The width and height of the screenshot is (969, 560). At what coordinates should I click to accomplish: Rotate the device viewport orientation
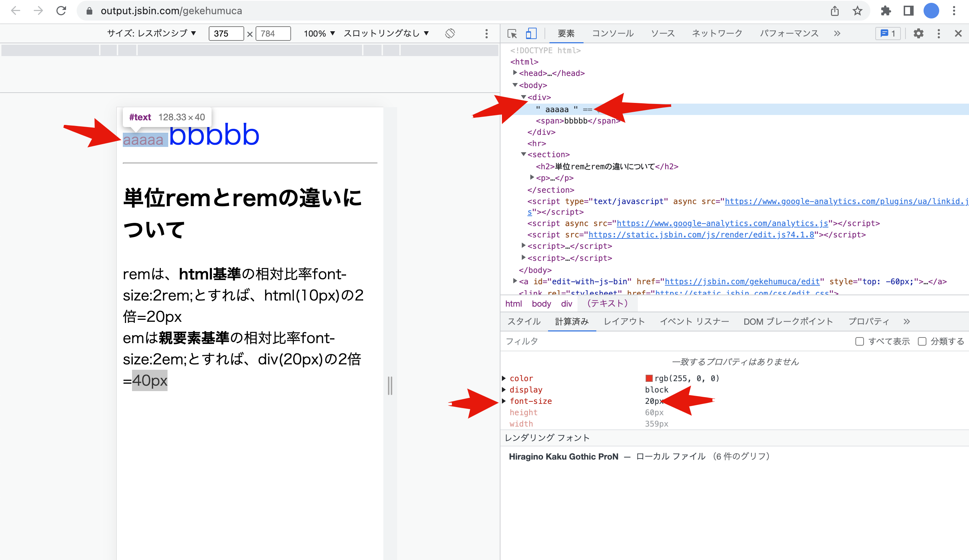(450, 33)
